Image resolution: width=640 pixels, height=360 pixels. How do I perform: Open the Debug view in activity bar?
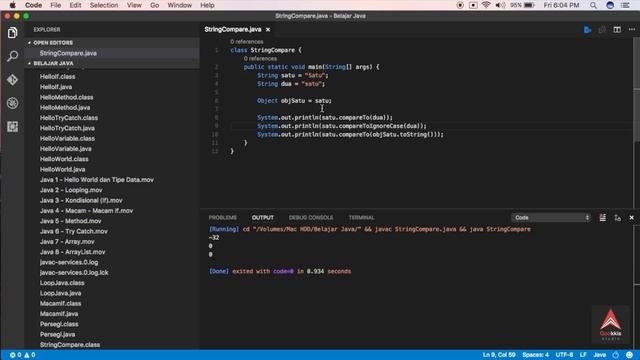[12, 103]
